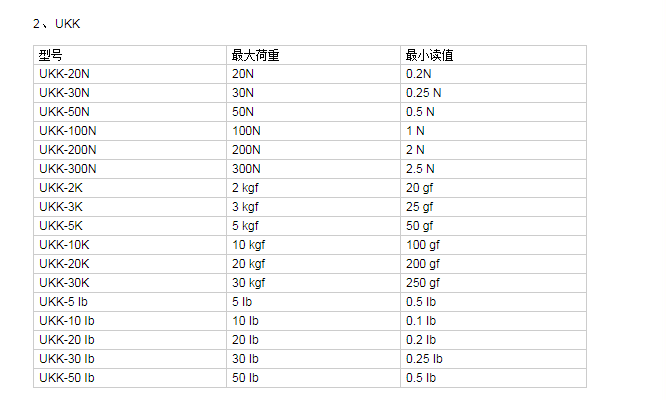Click the 200 gf minimum reading cell
Image resolution: width=666 pixels, height=400 pixels.
423,264
